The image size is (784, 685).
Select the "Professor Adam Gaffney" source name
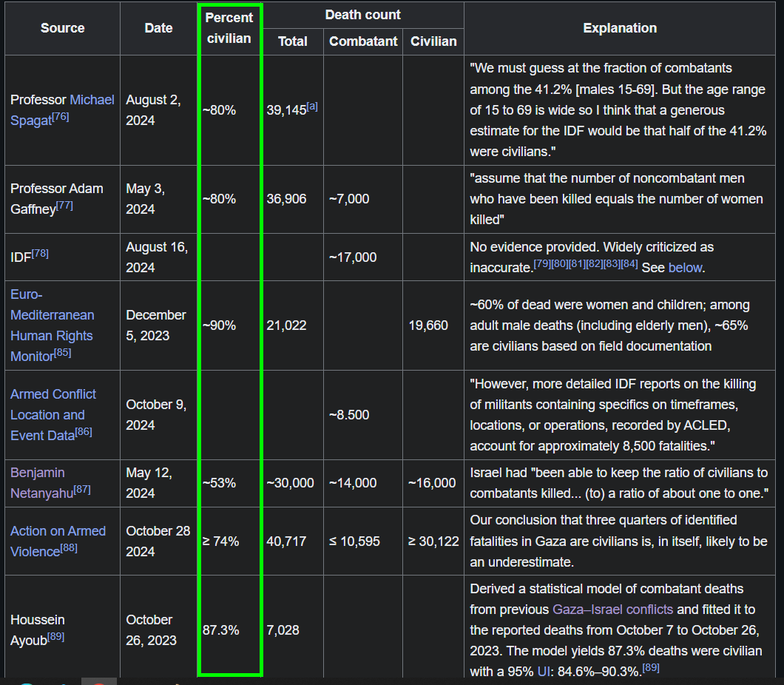pyautogui.click(x=56, y=198)
